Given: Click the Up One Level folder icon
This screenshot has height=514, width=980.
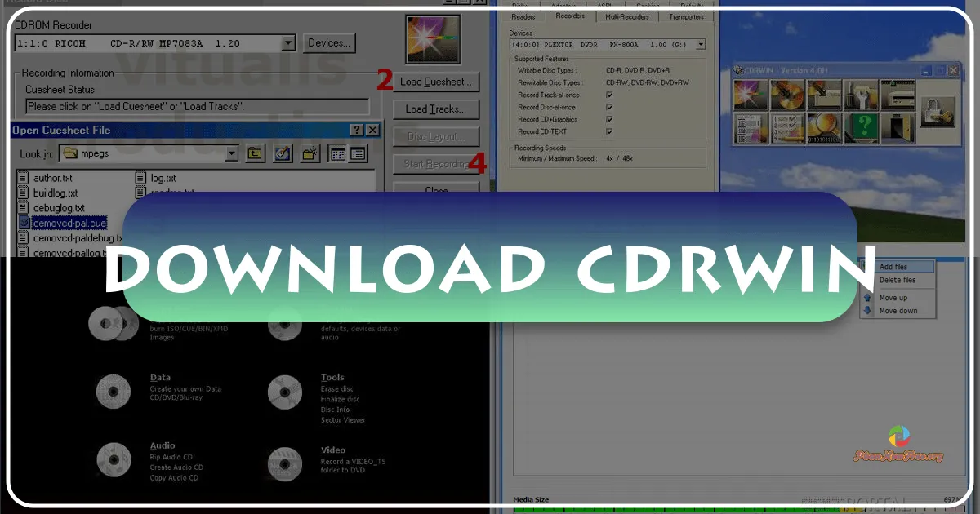Looking at the screenshot, I should coord(255,153).
